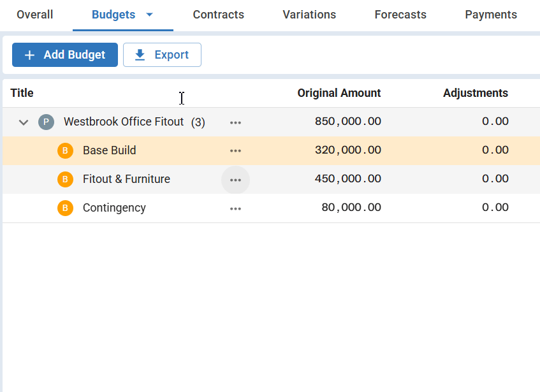Click the grey P project badge icon
The width and height of the screenshot is (540, 392).
(46, 122)
